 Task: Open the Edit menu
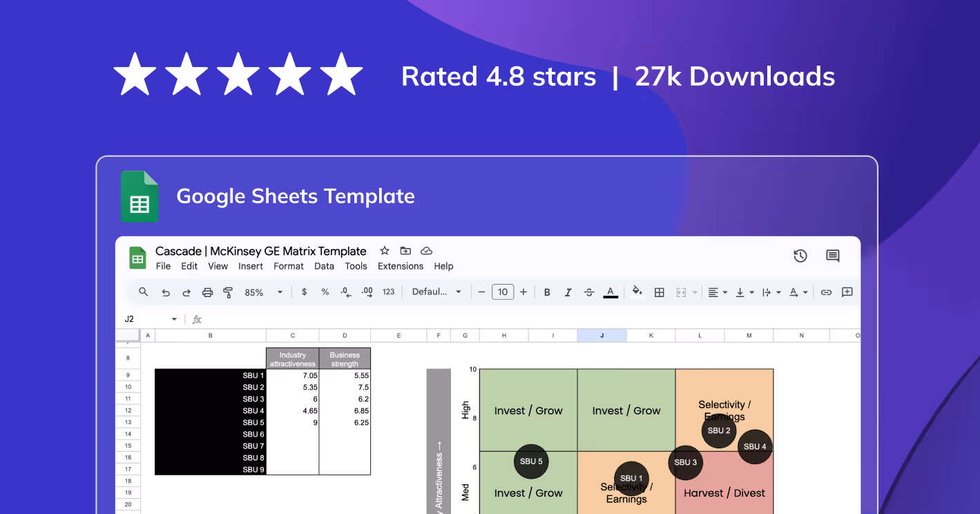(189, 266)
